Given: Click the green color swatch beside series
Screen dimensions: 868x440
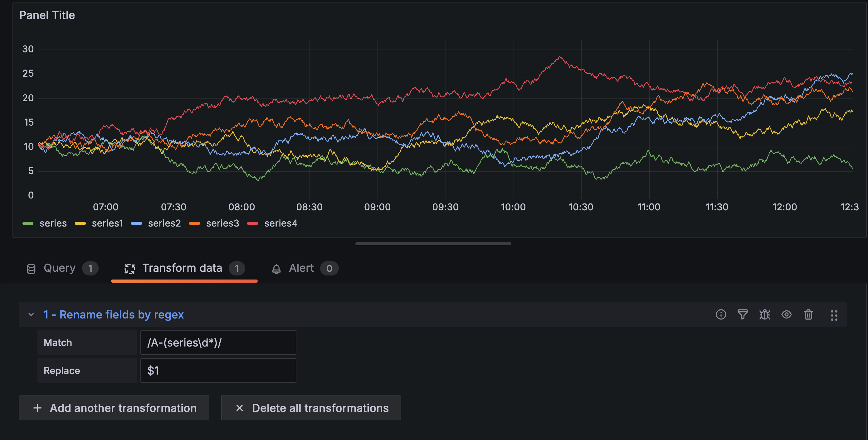Looking at the screenshot, I should (28, 223).
